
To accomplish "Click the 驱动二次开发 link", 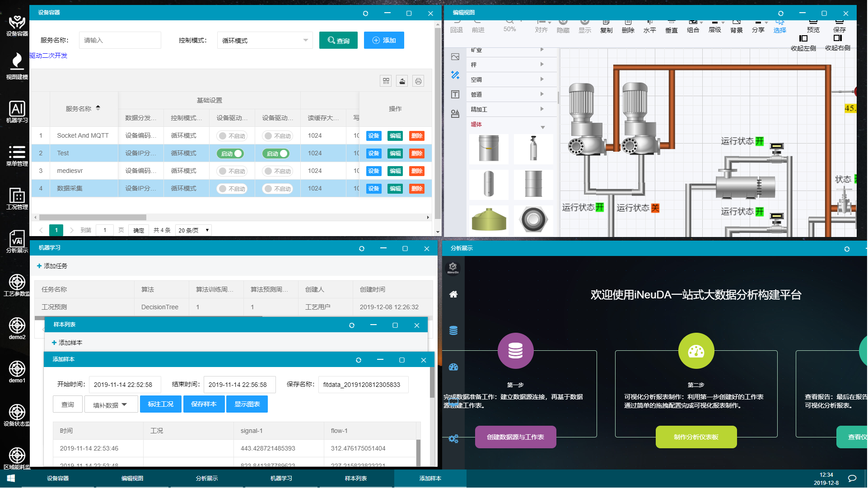I will [48, 56].
